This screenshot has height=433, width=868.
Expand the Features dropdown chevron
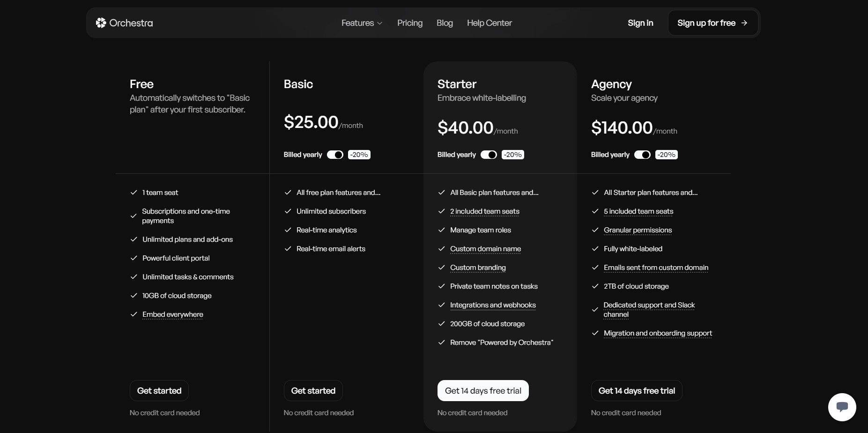point(380,23)
